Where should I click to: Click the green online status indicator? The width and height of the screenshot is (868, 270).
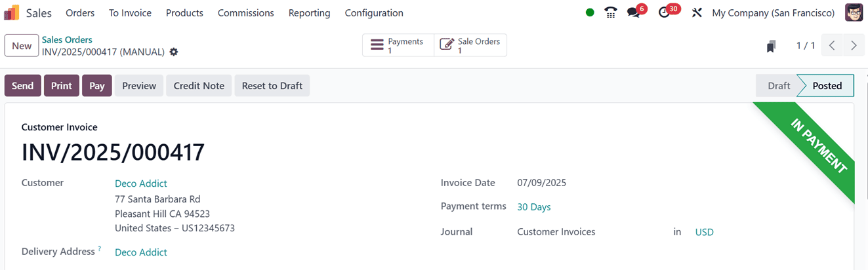590,12
